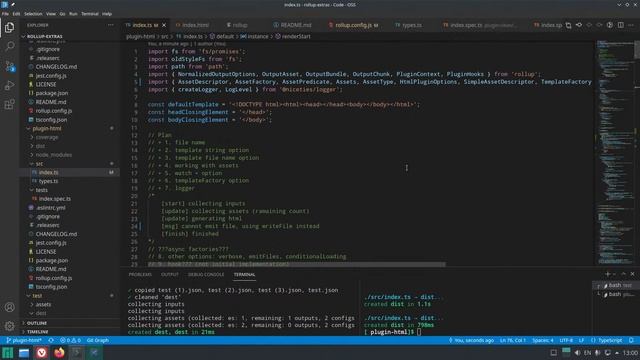The width and height of the screenshot is (640, 360).
Task: Click the notifications bell in status bar
Action: tap(631, 340)
